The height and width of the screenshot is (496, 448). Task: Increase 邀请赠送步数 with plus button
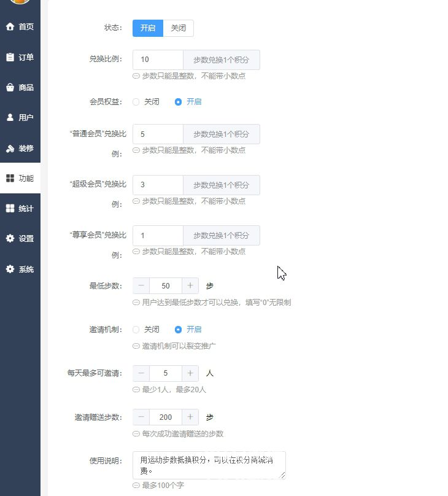pyautogui.click(x=190, y=417)
